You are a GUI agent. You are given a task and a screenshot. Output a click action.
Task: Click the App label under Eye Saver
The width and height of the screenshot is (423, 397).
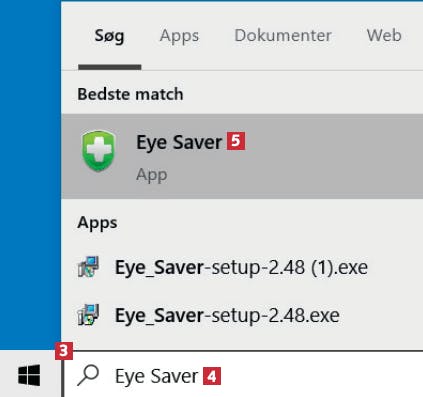[x=152, y=175]
